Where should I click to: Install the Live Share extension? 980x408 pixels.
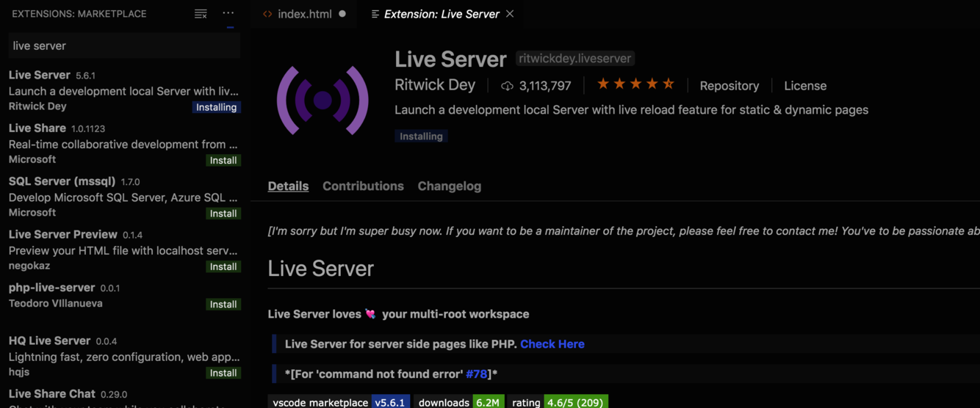pyautogui.click(x=223, y=160)
